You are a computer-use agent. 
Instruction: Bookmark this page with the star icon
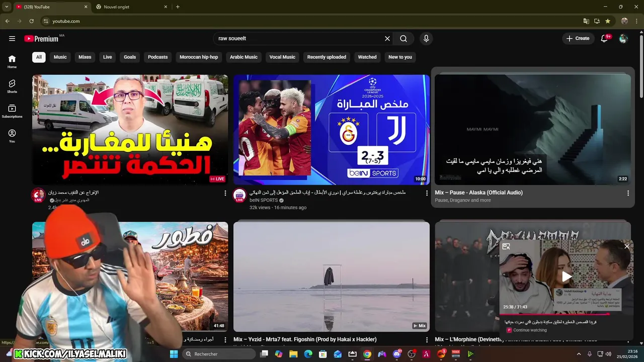point(608,21)
